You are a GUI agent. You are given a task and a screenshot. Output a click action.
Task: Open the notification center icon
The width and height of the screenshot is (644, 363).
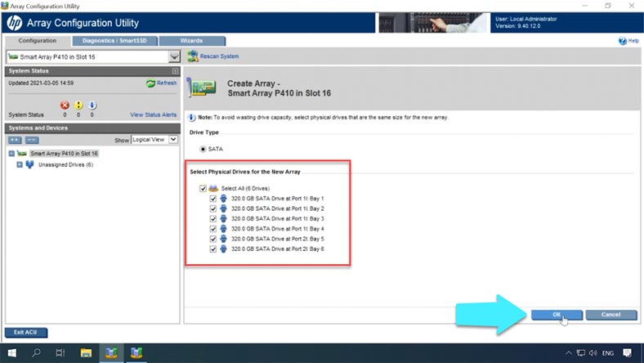click(x=627, y=353)
